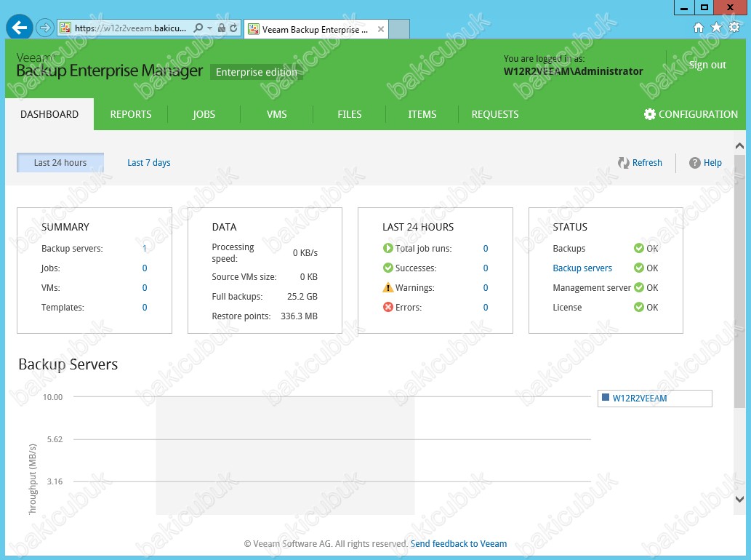This screenshot has width=751, height=560.
Task: Click the scrollbar down arrow
Action: coord(739,499)
